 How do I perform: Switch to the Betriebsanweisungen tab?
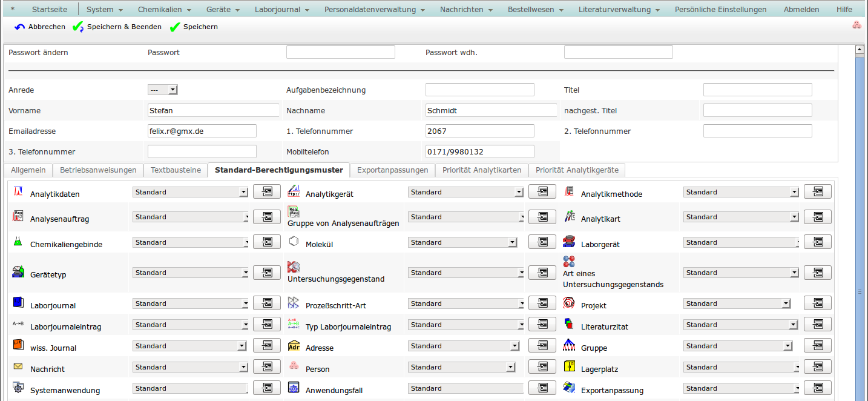point(98,170)
